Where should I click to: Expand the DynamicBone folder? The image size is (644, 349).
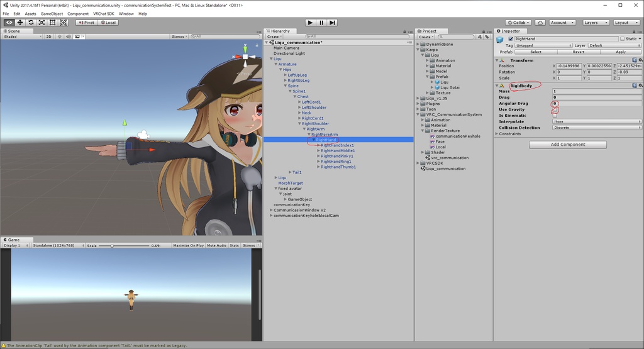coord(418,44)
